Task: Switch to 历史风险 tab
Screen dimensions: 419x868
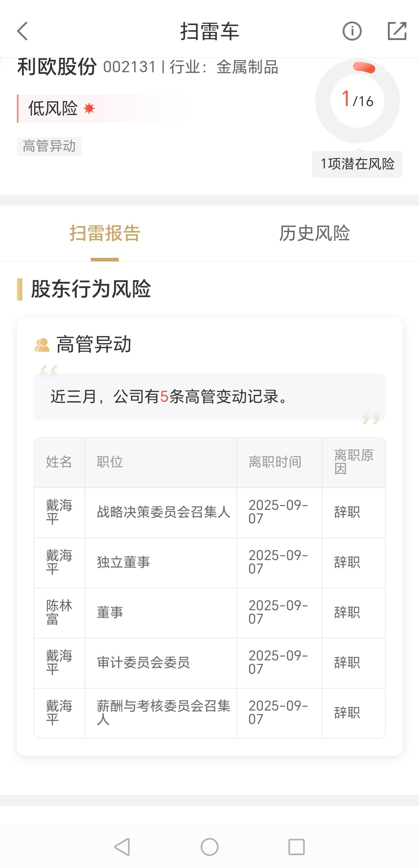Action: tap(314, 233)
